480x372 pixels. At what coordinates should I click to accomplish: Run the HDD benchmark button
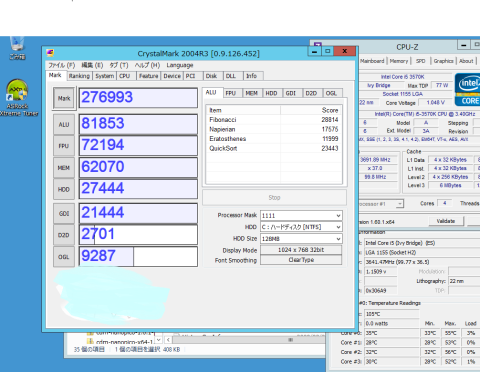click(x=64, y=189)
